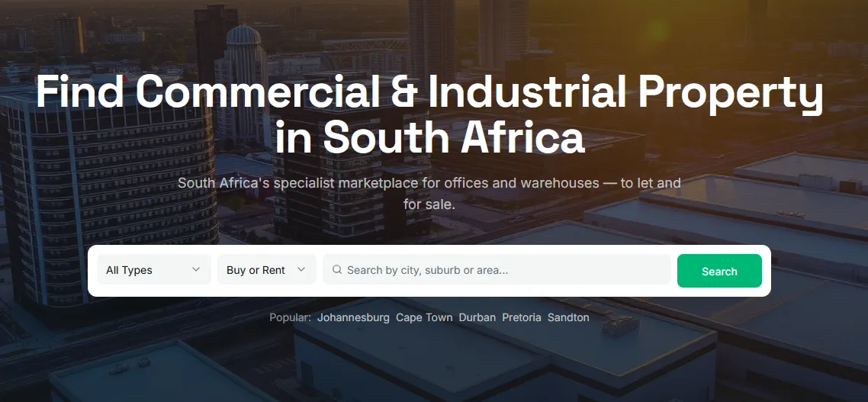Pick Pretoria from popular locations
Image resolution: width=868 pixels, height=402 pixels.
[x=522, y=317]
